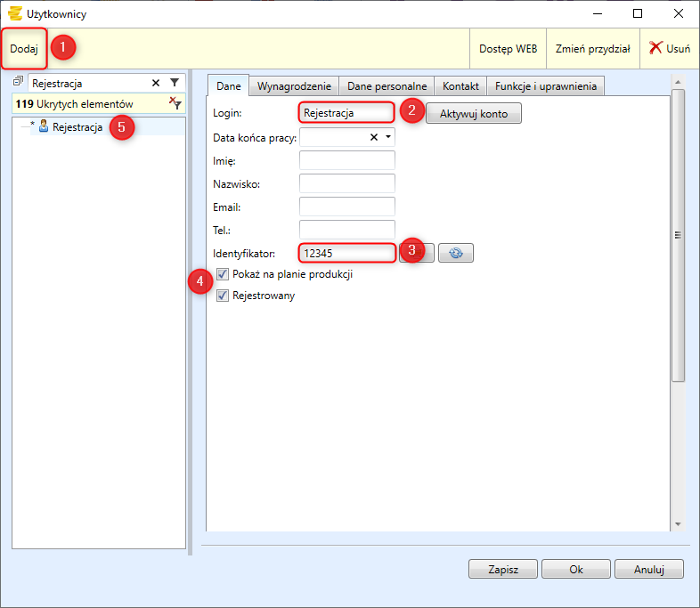Click the Zapisz button

(502, 569)
